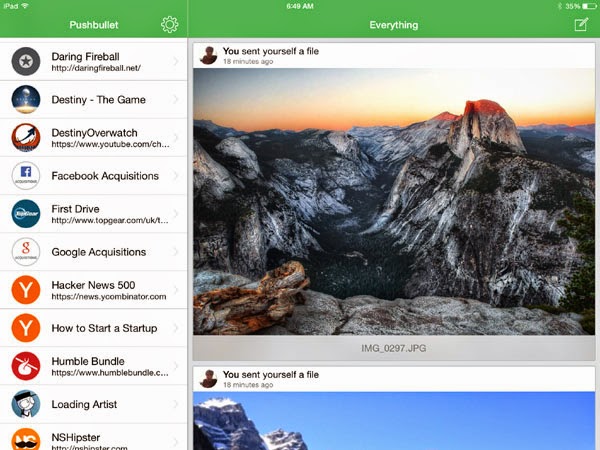Expand DestinyOverwatch row chevron

point(176,137)
